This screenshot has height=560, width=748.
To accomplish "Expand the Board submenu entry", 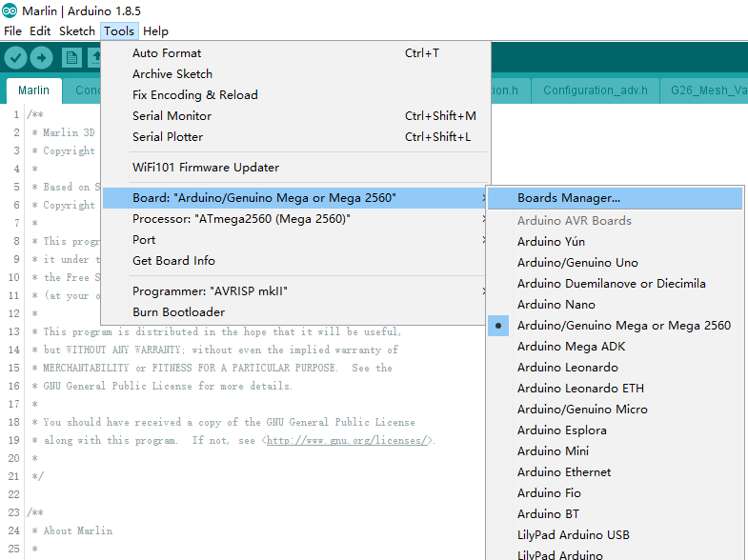I will click(x=295, y=198).
